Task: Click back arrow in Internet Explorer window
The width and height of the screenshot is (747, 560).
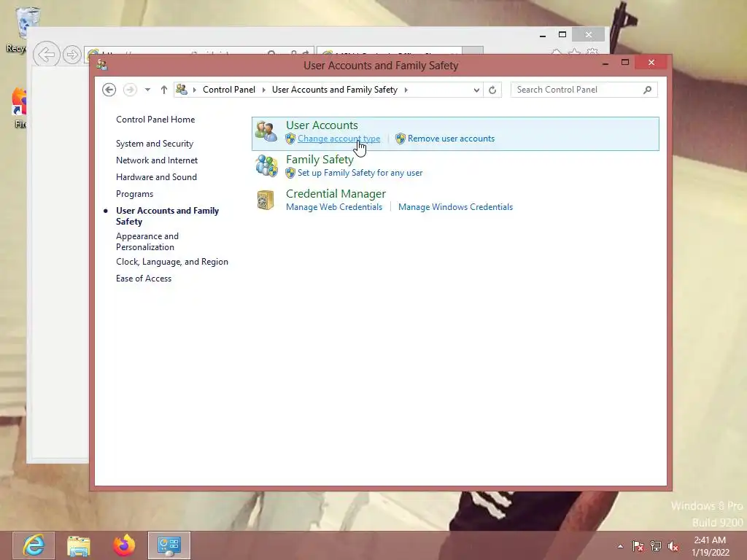Action: [46, 54]
